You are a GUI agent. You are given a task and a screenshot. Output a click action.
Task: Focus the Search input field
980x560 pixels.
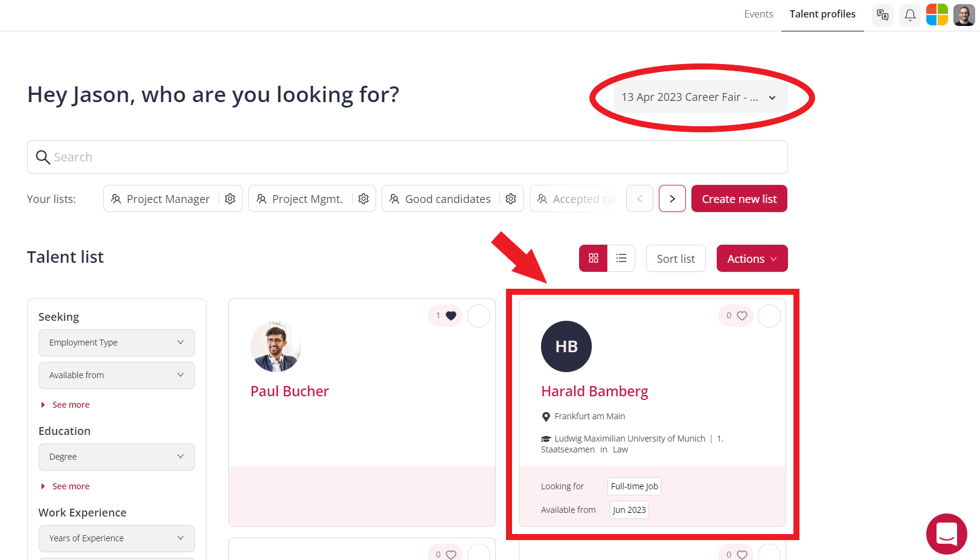[408, 157]
